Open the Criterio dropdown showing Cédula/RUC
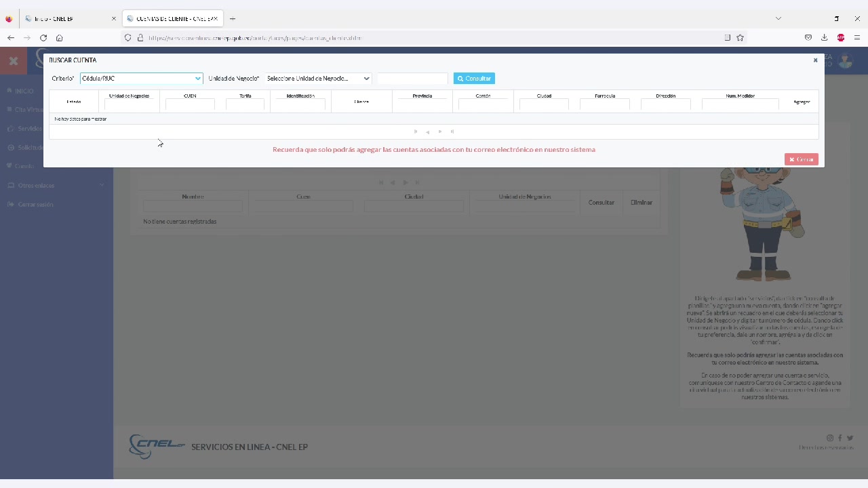Viewport: 868px width, 488px height. [x=141, y=79]
